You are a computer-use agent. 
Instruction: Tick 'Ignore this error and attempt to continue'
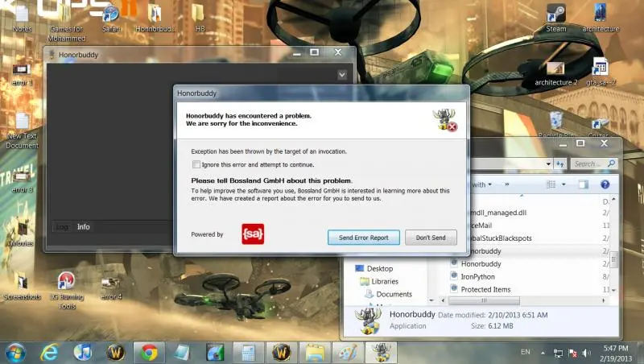[x=196, y=164]
